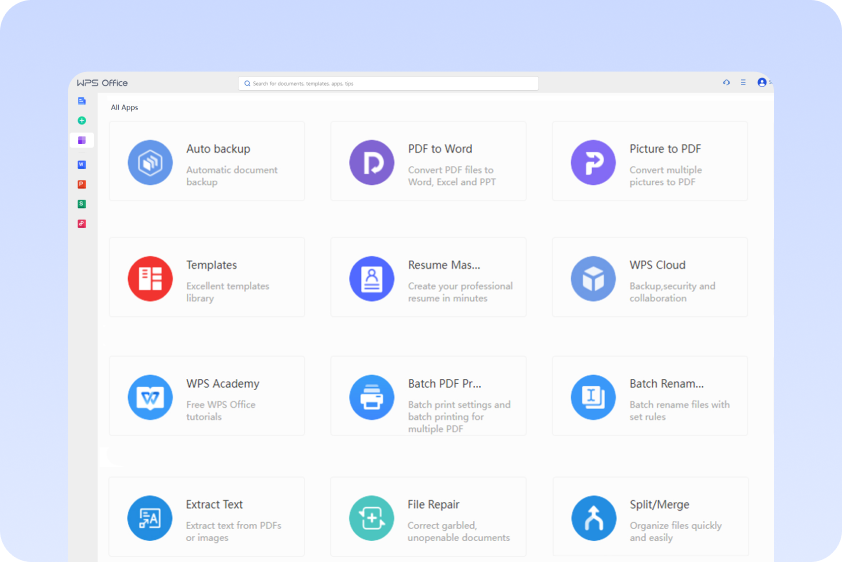
Task: Click 'Backup,security and collaboration' text
Action: [672, 292]
